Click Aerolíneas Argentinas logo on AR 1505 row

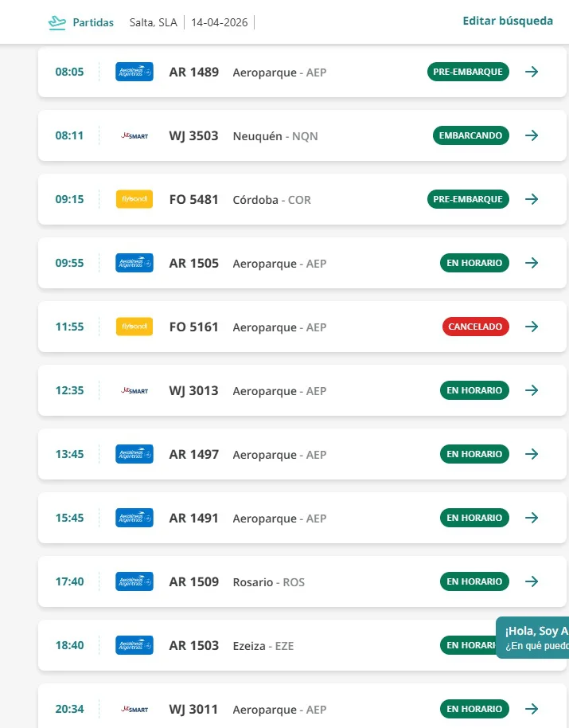[134, 263]
